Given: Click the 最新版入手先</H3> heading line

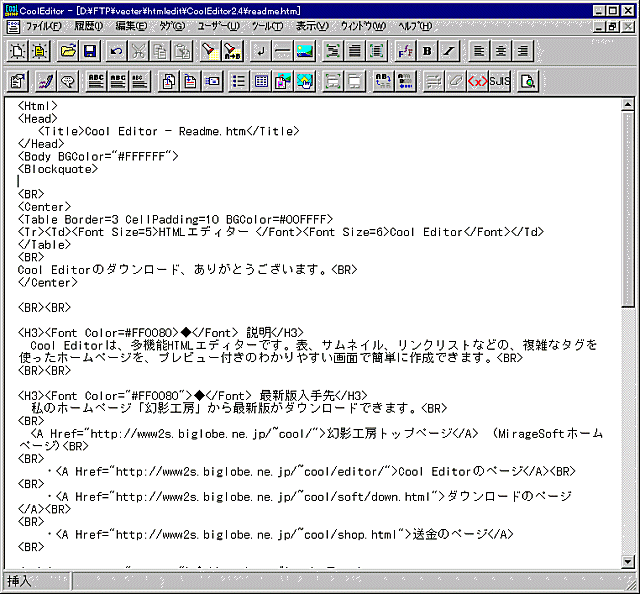Looking at the screenshot, I should pos(193,396).
